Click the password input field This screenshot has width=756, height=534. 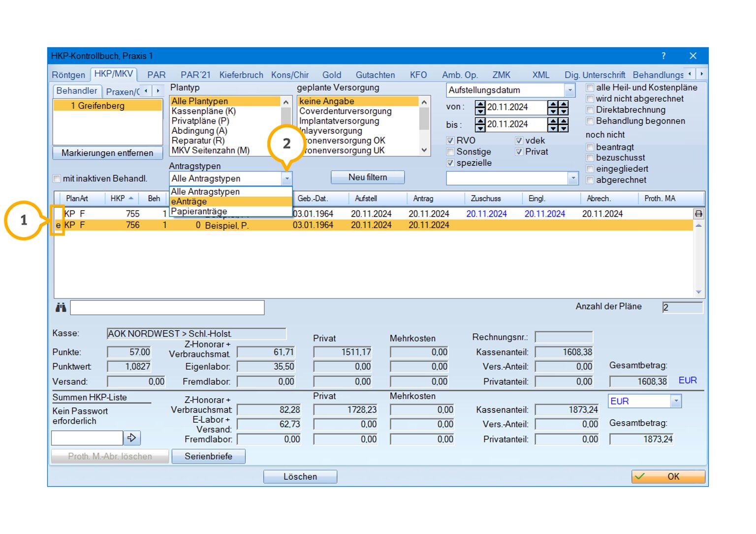(87, 438)
